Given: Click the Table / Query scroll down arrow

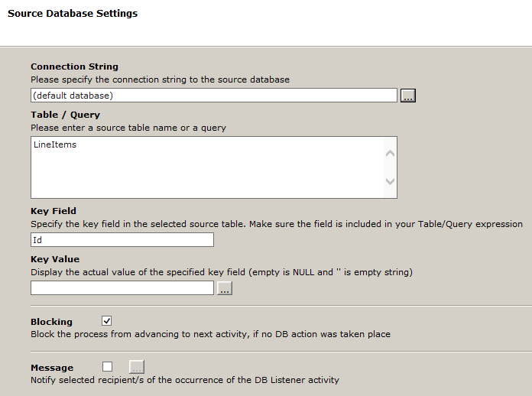Looking at the screenshot, I should (x=390, y=182).
